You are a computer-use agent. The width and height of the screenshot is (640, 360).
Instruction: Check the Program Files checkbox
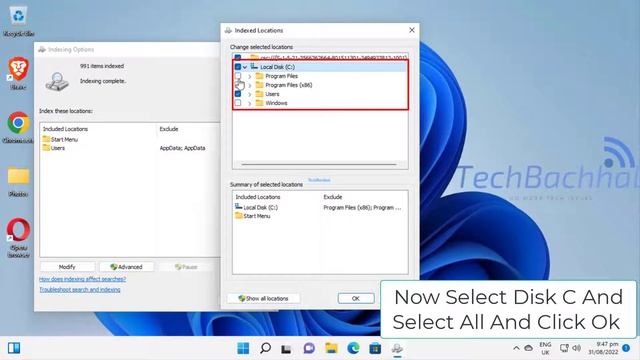tap(238, 76)
